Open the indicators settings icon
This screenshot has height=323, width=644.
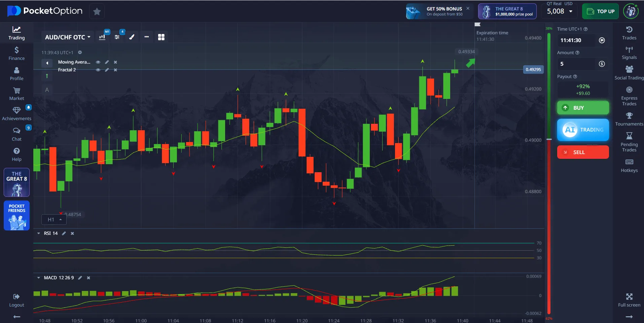[117, 37]
